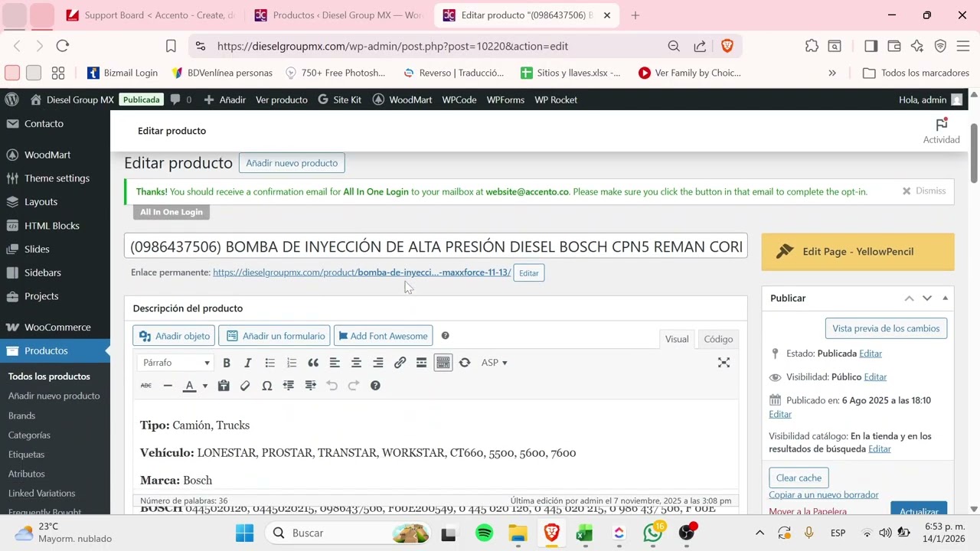Open WhatsApp from the taskbar
This screenshot has height=551, width=980.
pos(653,533)
